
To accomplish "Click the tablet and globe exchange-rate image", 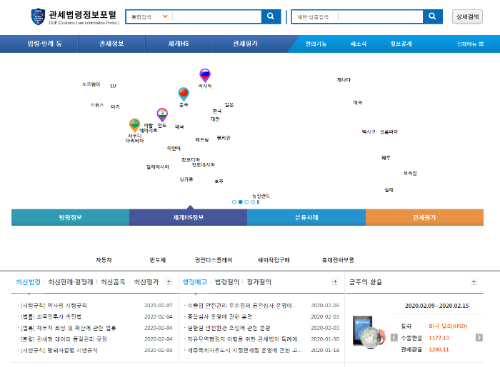I will pyautogui.click(x=369, y=332).
